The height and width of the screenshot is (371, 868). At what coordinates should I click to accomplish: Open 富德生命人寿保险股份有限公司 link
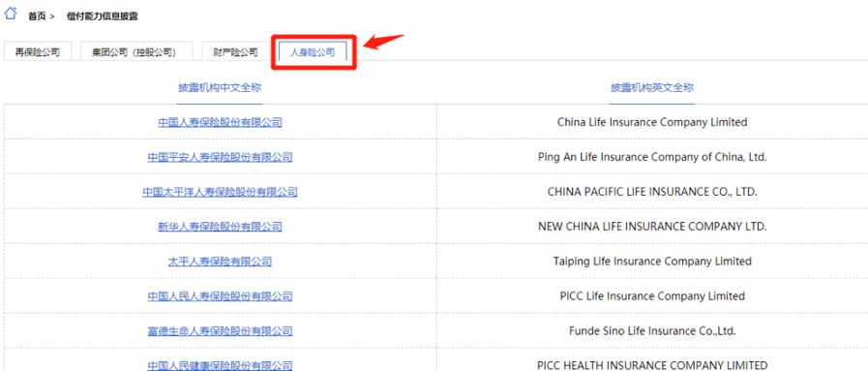click(x=220, y=331)
